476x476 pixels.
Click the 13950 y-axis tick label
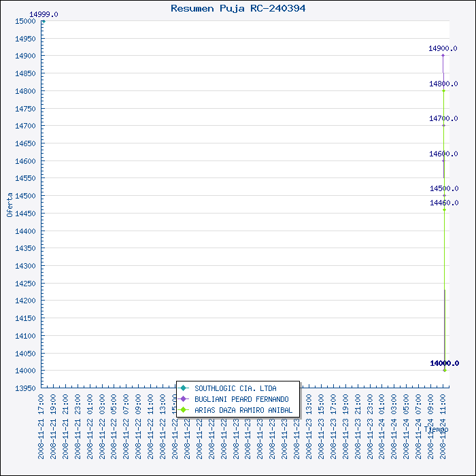coord(25,388)
